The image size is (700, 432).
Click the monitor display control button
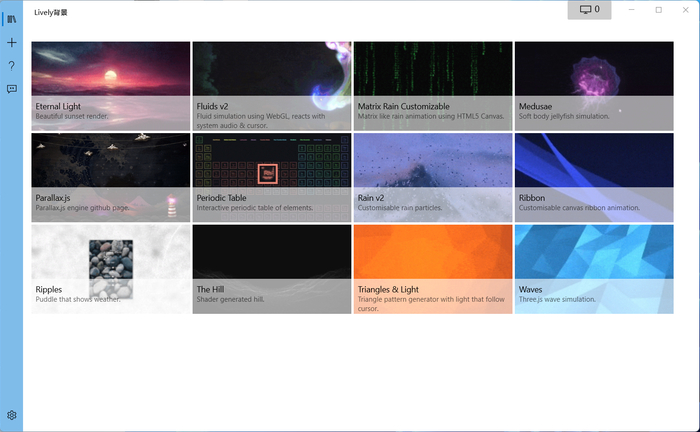coord(590,10)
